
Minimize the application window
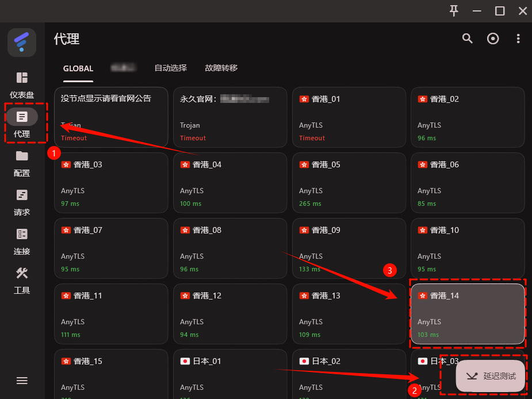(x=477, y=11)
